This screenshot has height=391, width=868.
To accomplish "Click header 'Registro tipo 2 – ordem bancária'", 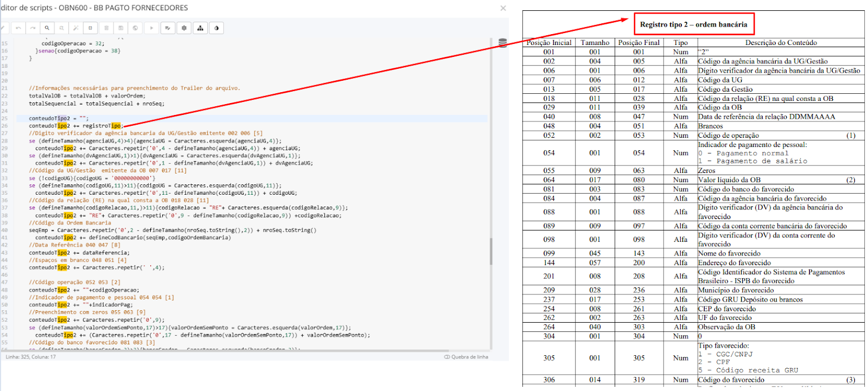I will tap(693, 24).
